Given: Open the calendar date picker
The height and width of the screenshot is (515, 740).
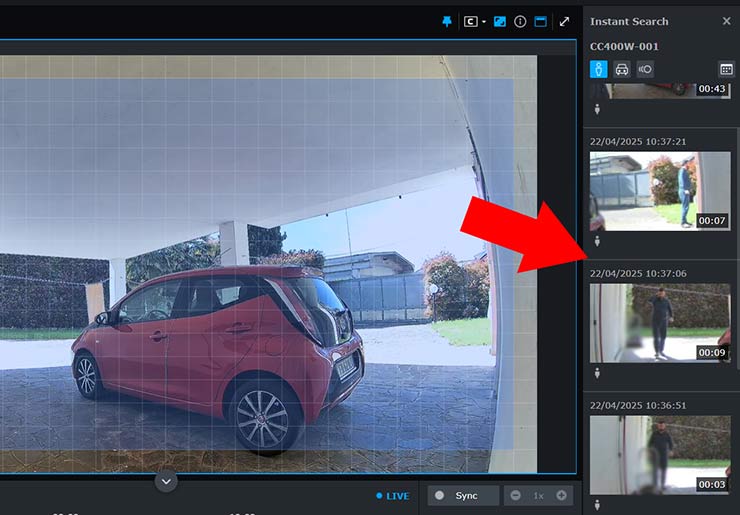Looking at the screenshot, I should pos(727,69).
